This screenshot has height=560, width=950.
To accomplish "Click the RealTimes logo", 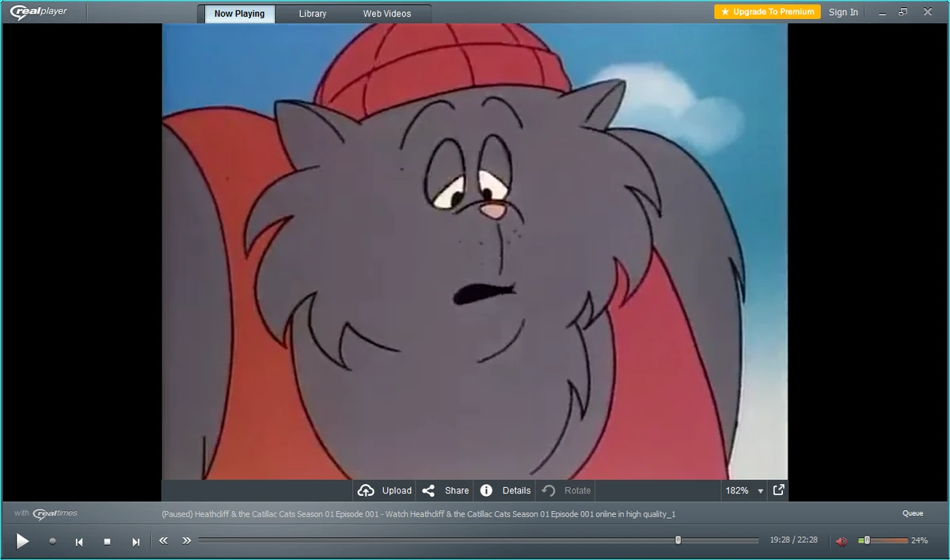I will point(55,513).
